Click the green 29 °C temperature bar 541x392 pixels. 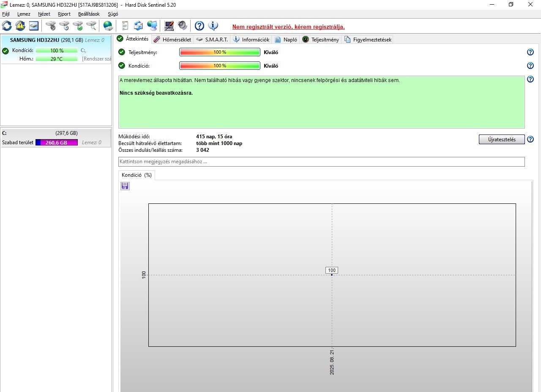57,59
